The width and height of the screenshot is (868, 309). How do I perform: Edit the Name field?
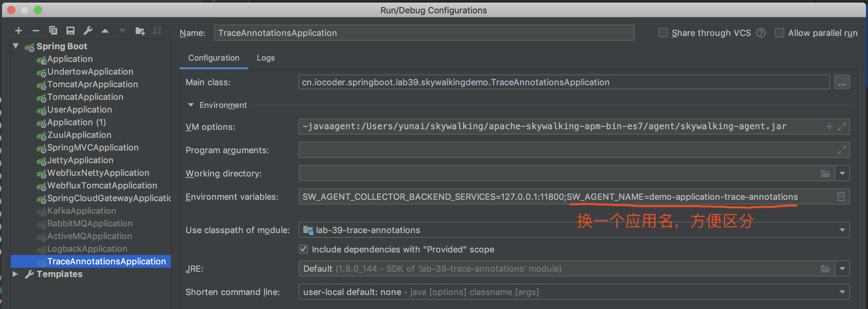[424, 33]
